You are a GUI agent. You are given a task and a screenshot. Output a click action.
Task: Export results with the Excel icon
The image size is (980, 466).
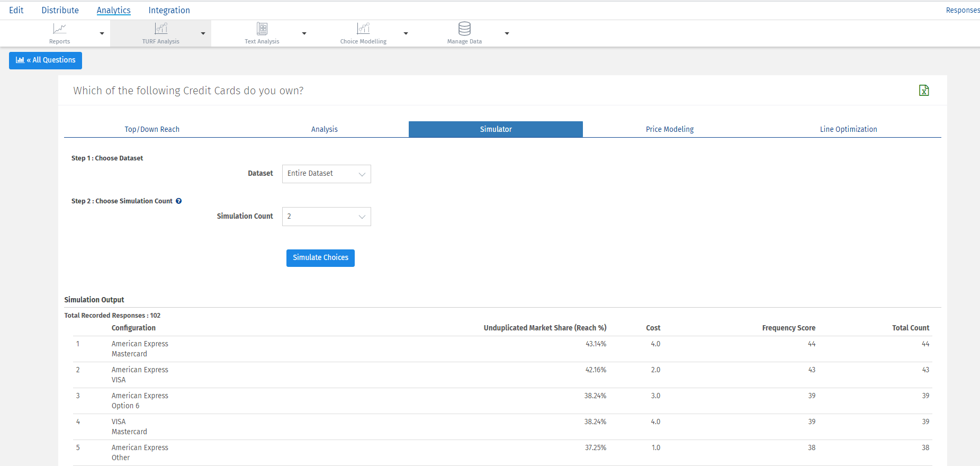924,91
